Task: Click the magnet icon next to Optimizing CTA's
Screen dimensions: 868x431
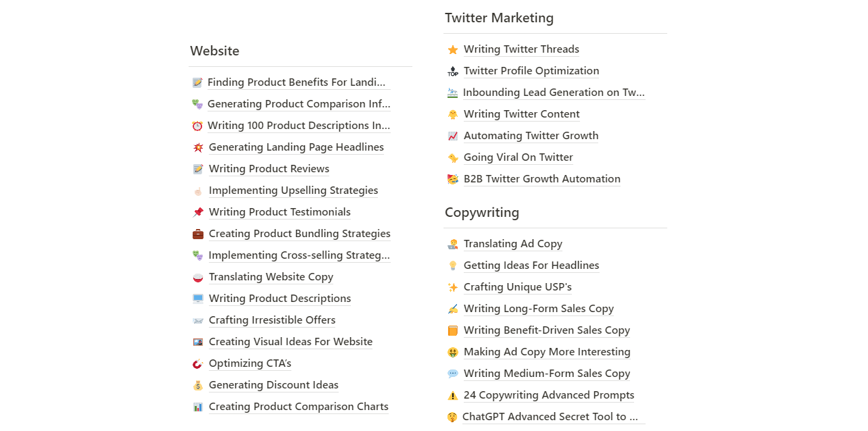Action: (198, 363)
